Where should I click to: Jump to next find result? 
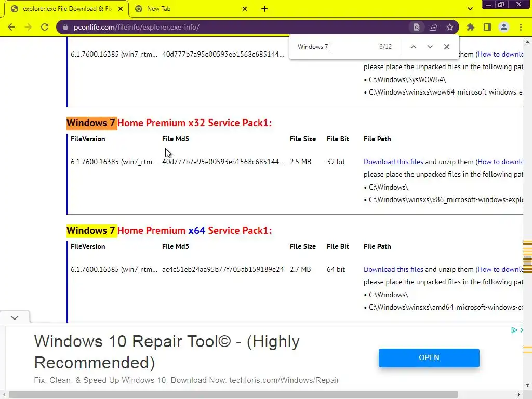click(430, 47)
